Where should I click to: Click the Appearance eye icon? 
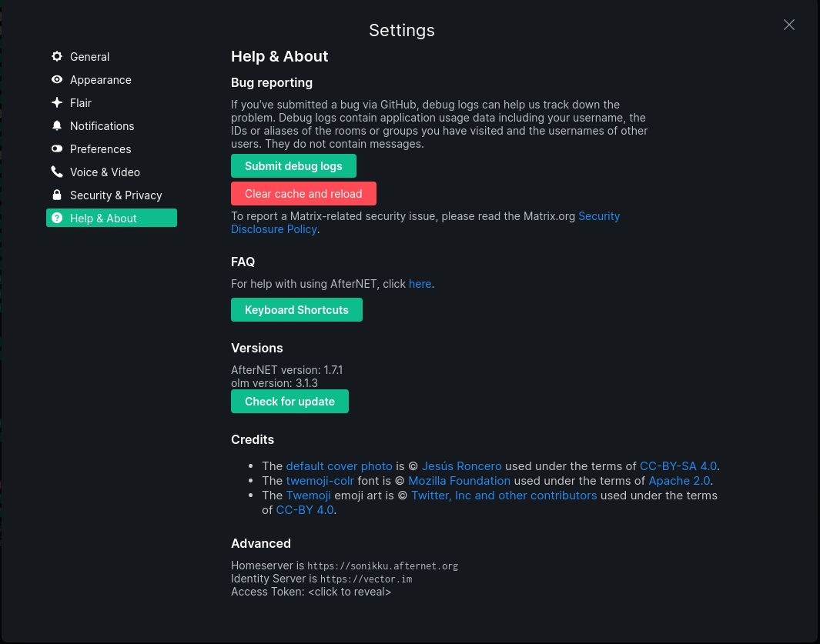pyautogui.click(x=57, y=80)
